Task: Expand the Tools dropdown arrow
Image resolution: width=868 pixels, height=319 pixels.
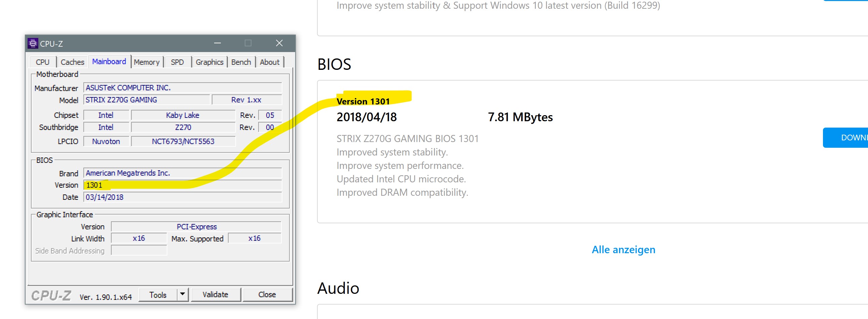Action: point(182,295)
